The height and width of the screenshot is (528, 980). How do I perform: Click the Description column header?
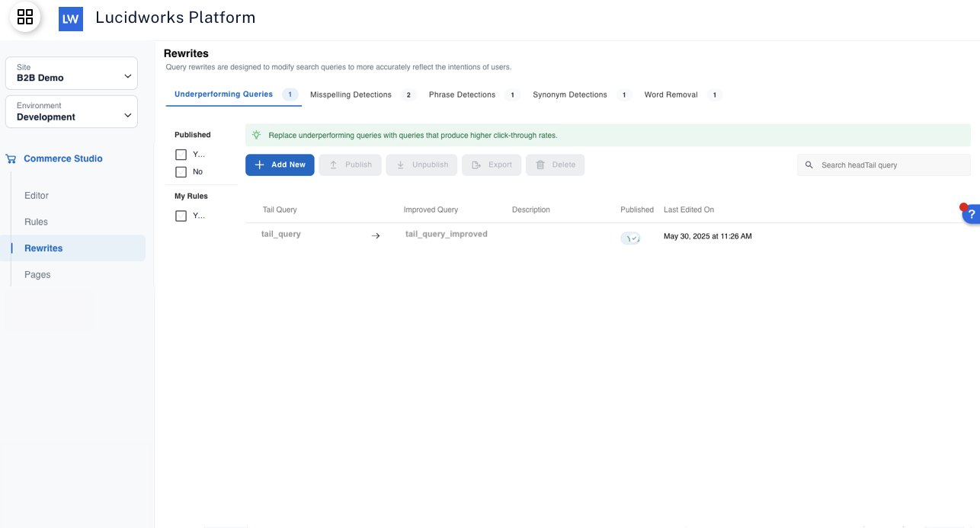pos(531,210)
